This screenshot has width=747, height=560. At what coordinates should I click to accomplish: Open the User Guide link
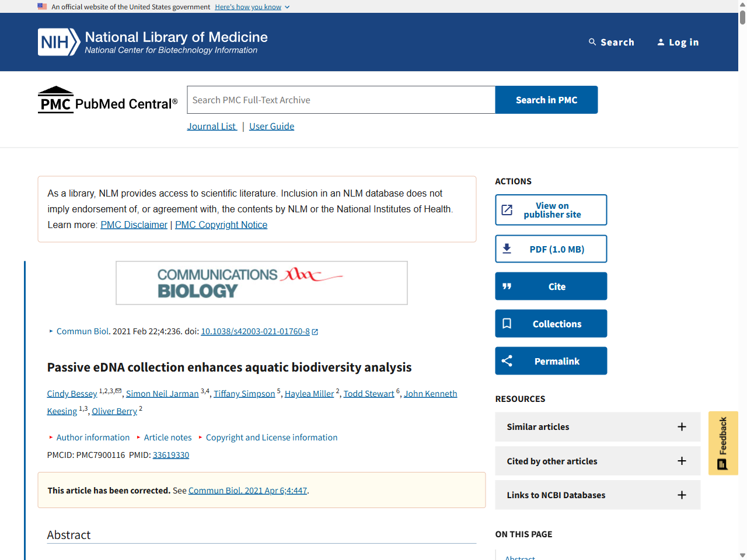[271, 127]
